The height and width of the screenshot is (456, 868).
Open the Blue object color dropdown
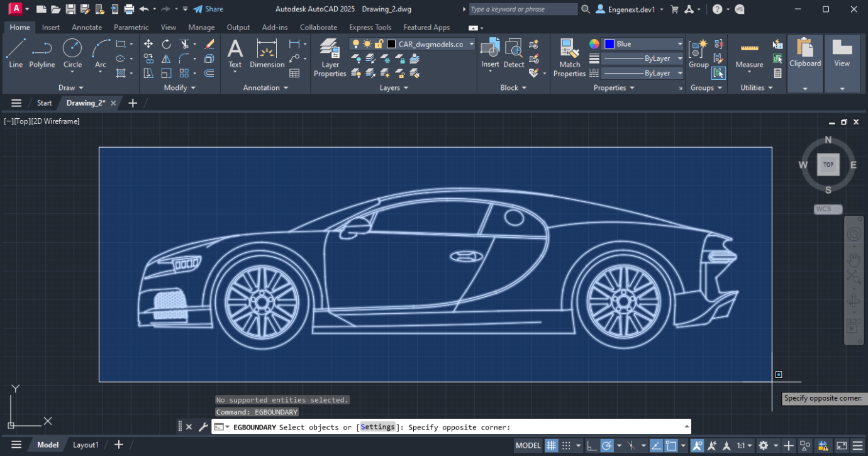click(x=643, y=44)
